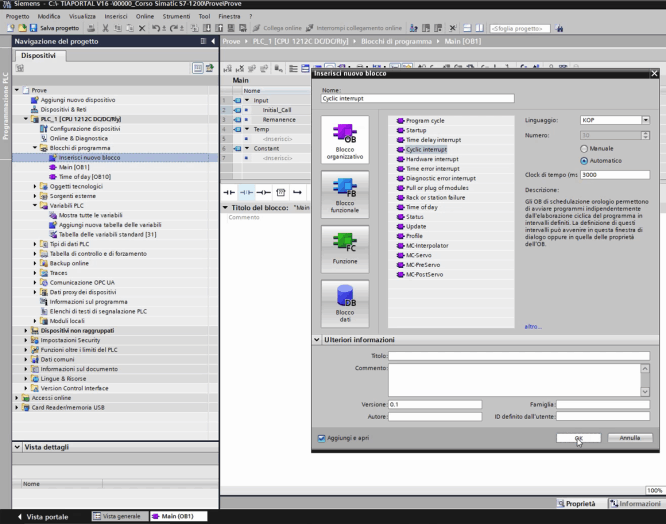Insert a normally open contact symbol
This screenshot has width=666, height=524.
point(229,192)
